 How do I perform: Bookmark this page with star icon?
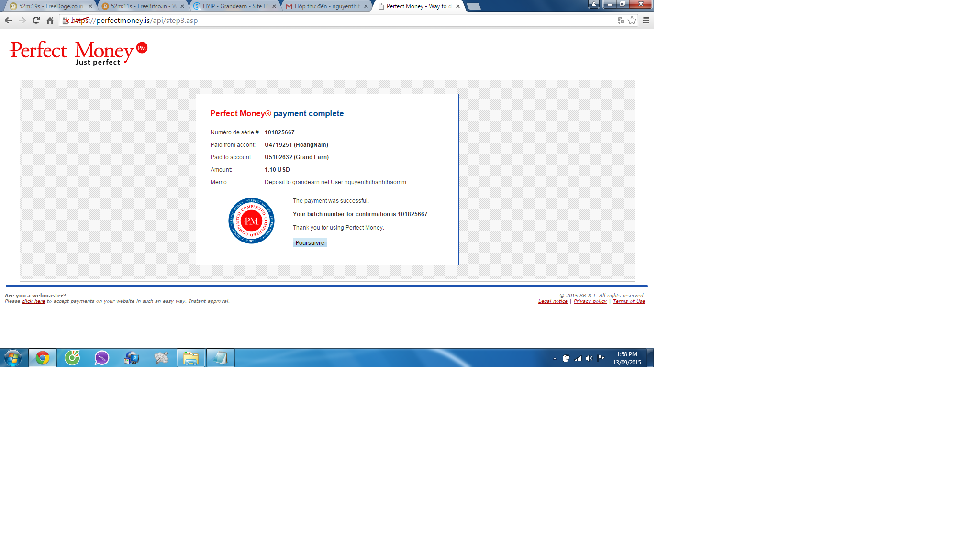[x=632, y=20]
